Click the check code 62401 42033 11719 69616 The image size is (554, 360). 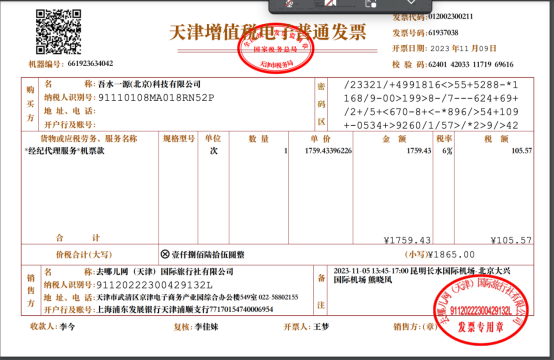(x=471, y=64)
